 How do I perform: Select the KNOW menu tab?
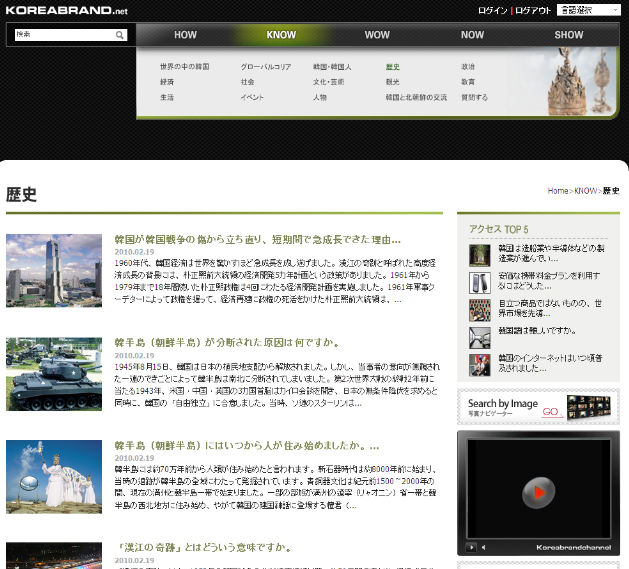(281, 35)
